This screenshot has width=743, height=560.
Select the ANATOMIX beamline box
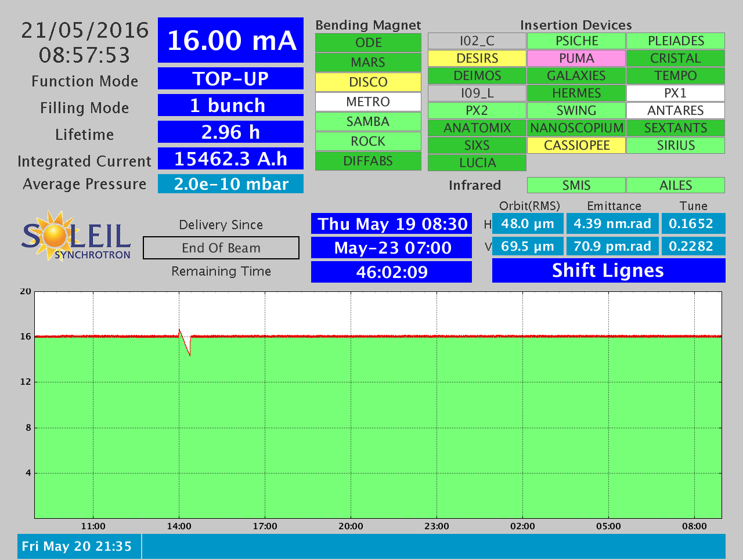(x=477, y=128)
